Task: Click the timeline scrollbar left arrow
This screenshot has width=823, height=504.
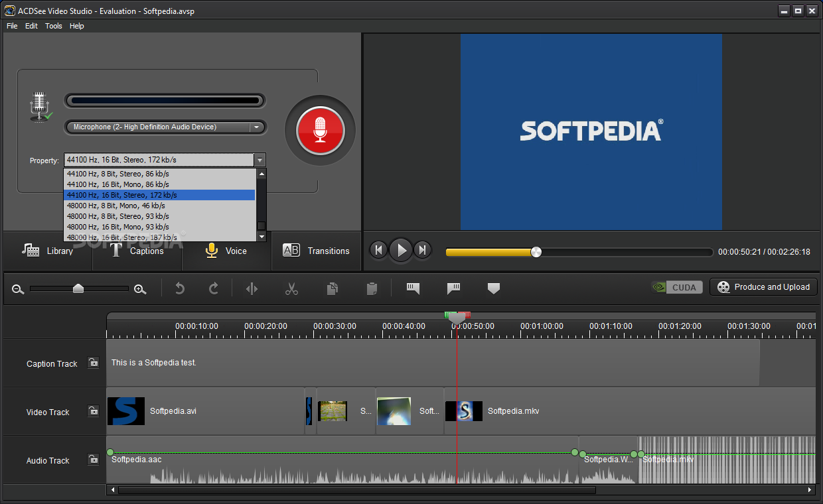Action: [x=113, y=490]
